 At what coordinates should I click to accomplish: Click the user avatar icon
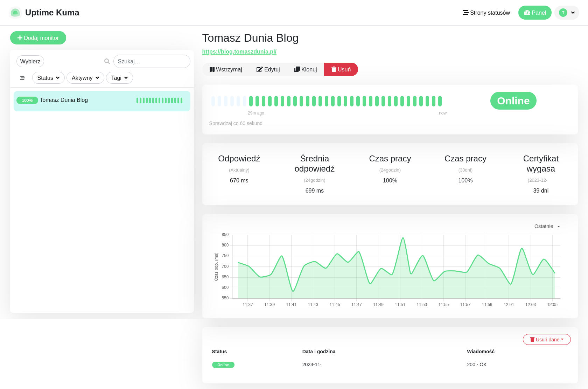563,13
